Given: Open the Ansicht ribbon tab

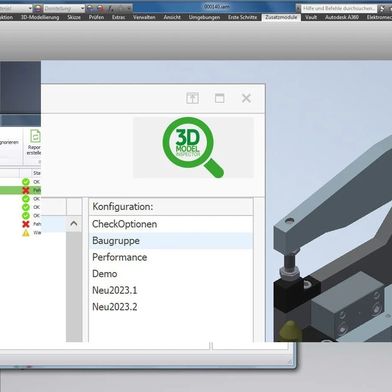Looking at the screenshot, I should (172, 17).
